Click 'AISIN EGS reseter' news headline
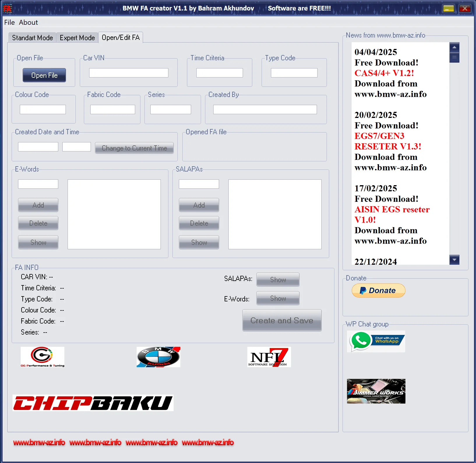The width and height of the screenshot is (476, 463). tap(392, 209)
